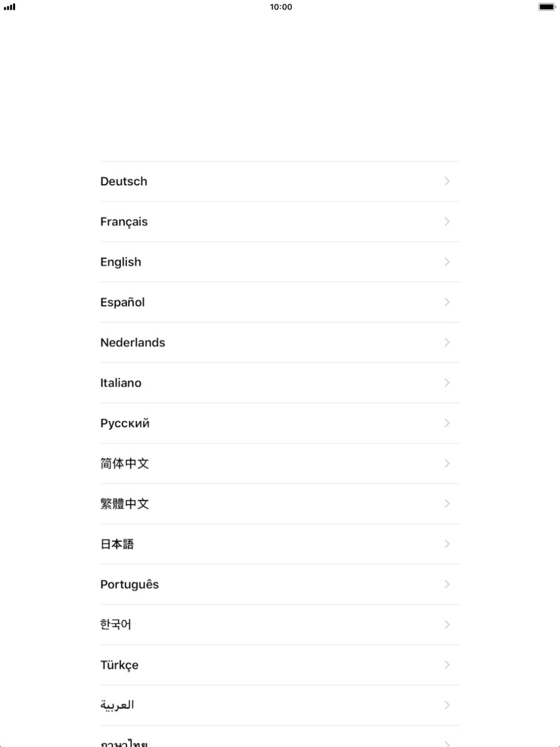Select 日本語 as the language

click(x=117, y=544)
